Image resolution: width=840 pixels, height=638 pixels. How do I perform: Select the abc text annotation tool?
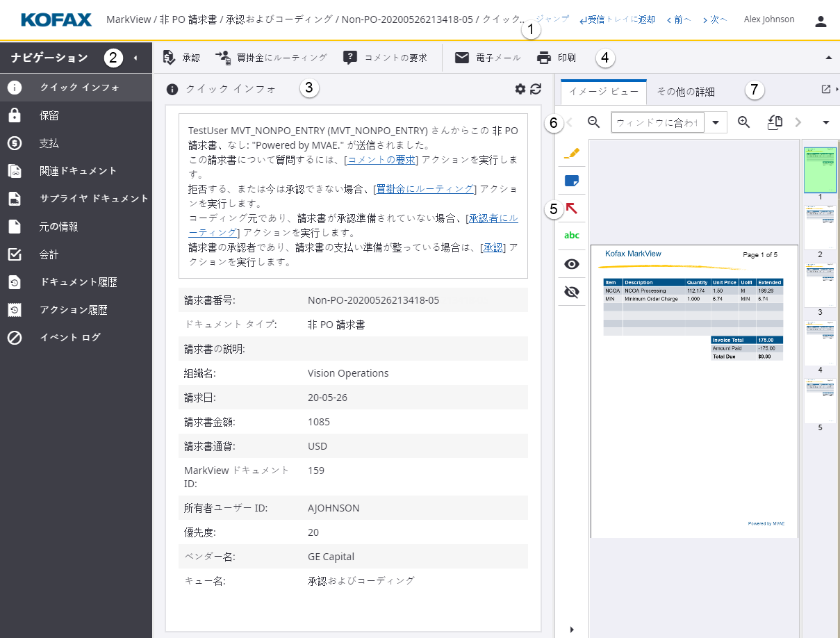(x=571, y=235)
